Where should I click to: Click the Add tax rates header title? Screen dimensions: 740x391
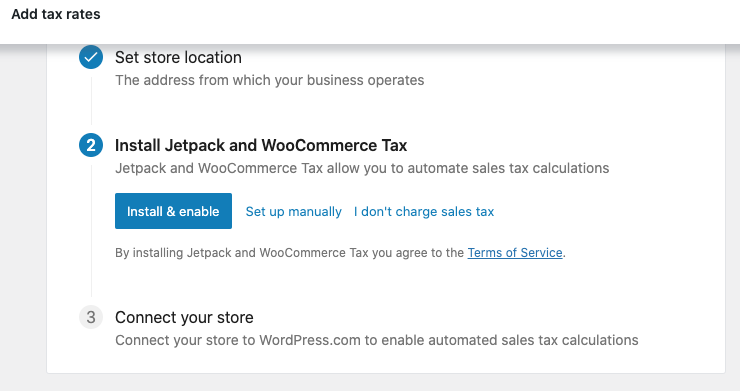coord(56,14)
